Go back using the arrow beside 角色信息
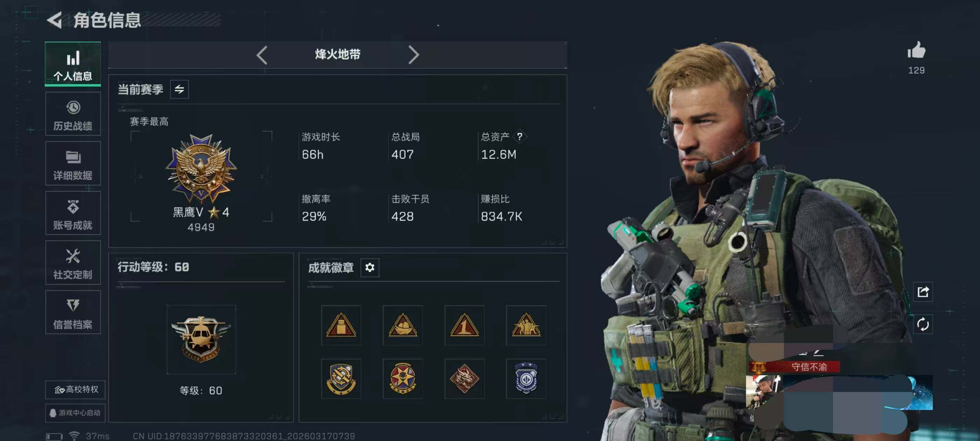 coord(55,20)
